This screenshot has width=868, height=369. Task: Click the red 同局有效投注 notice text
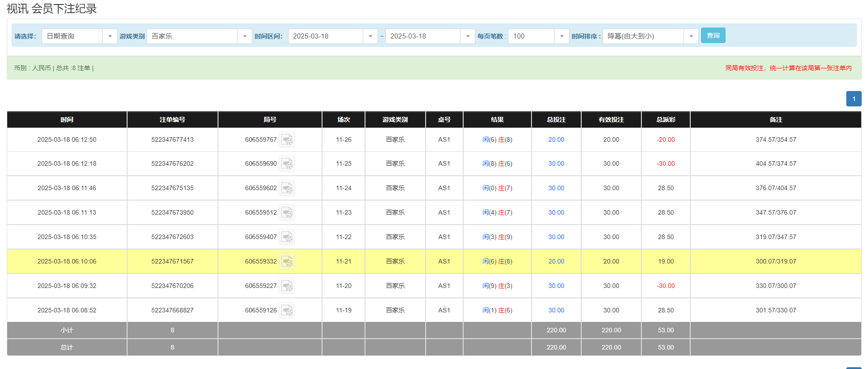[x=788, y=68]
